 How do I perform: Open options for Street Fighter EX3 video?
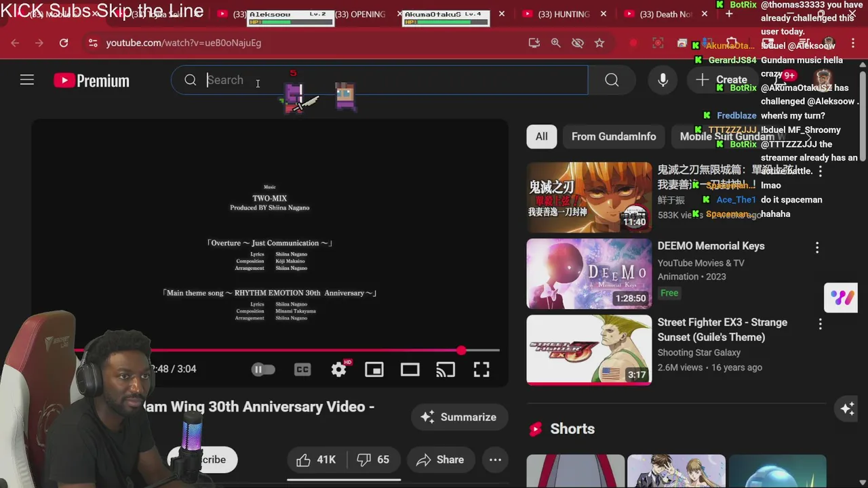pos(820,324)
